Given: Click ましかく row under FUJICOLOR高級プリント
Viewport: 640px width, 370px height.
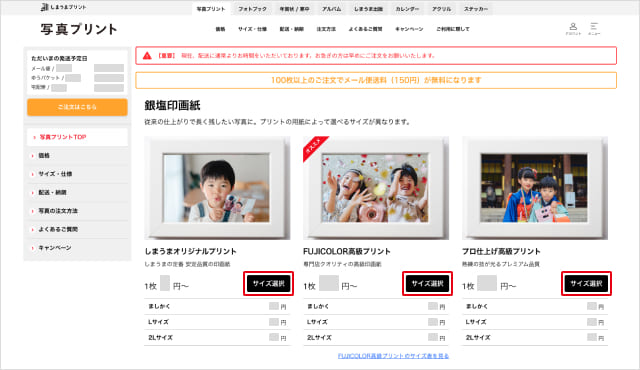Looking at the screenshot, I should tap(376, 306).
